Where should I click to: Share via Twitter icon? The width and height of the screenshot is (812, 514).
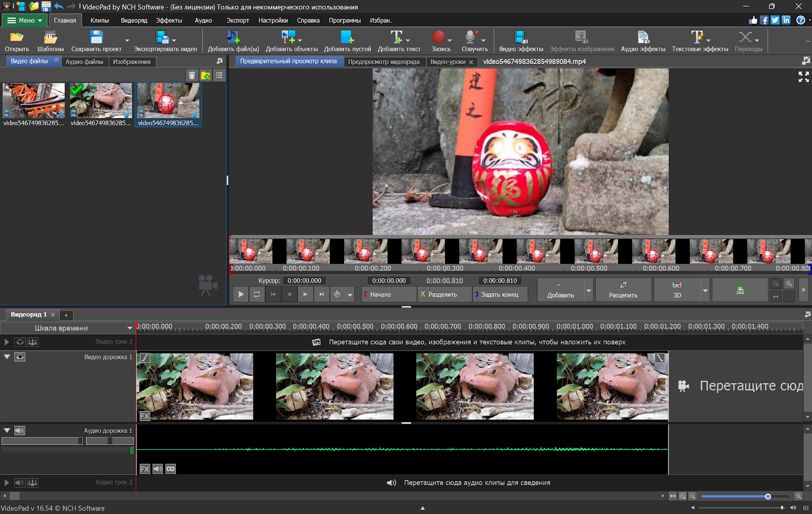point(775,20)
